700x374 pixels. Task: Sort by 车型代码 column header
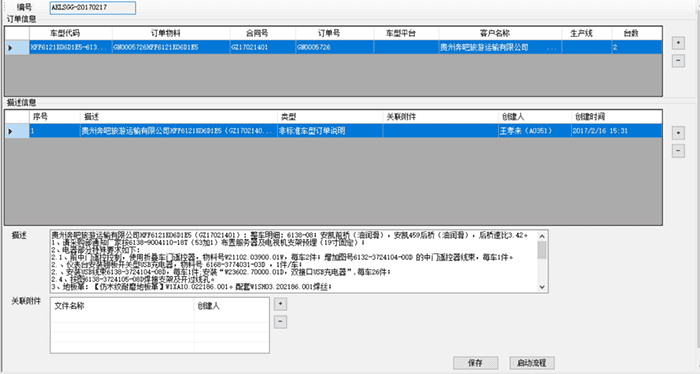71,33
